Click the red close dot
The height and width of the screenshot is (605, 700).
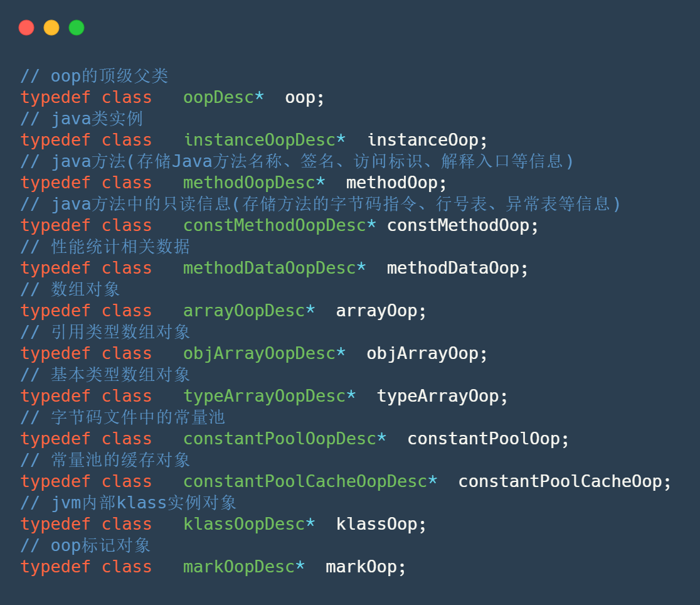pyautogui.click(x=26, y=28)
